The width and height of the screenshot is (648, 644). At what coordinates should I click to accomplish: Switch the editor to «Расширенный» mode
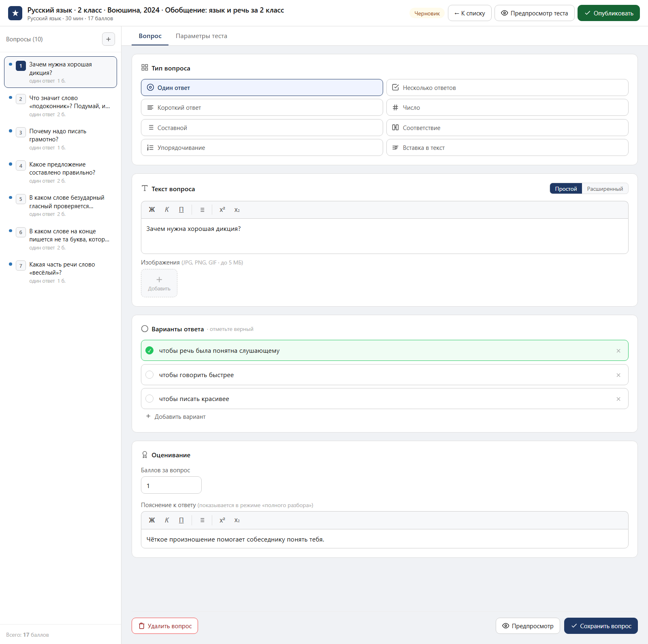(x=605, y=189)
